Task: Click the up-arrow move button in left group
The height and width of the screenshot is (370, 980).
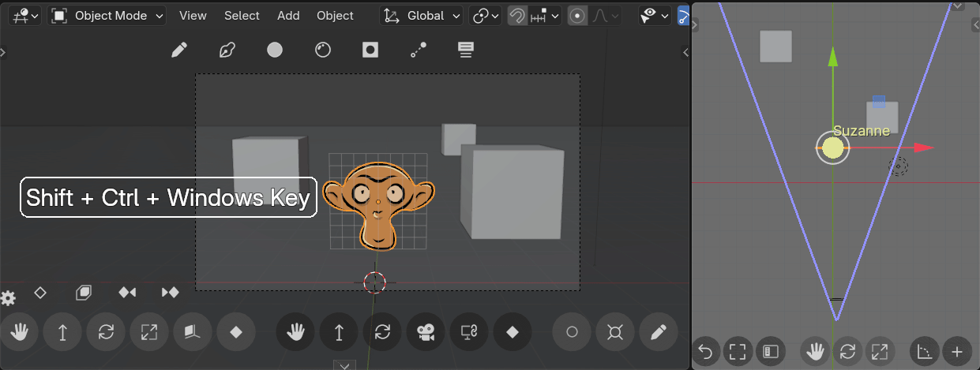Action: click(62, 332)
